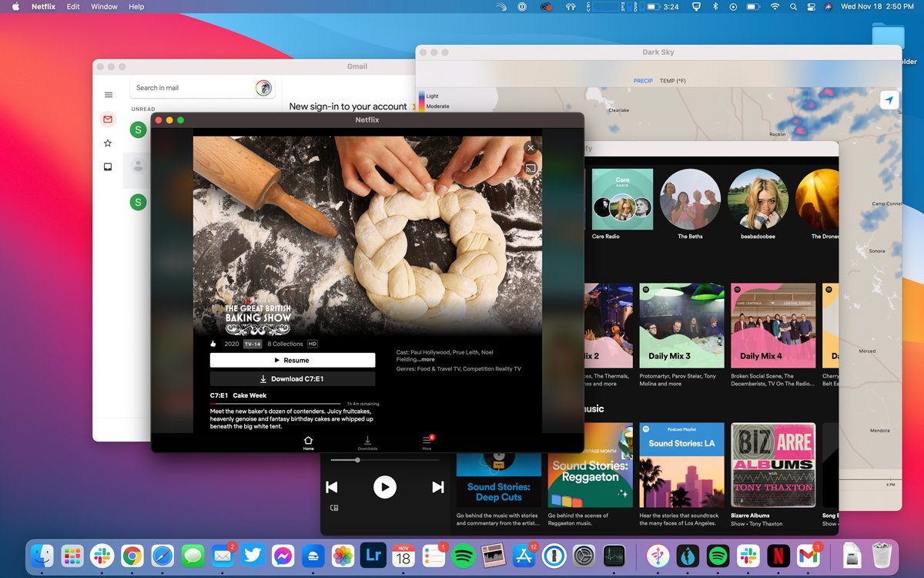
Task: Open Photos from the Dock
Action: (x=343, y=556)
